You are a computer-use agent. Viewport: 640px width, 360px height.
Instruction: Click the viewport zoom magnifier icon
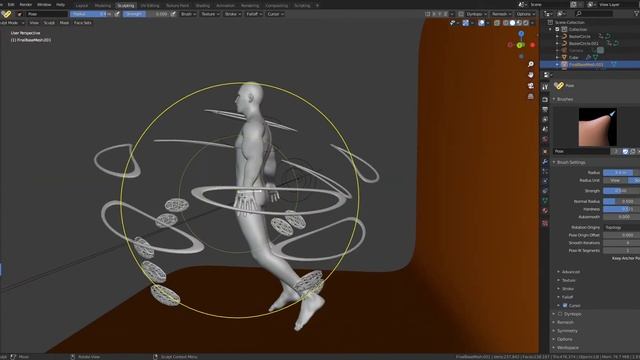point(531,64)
